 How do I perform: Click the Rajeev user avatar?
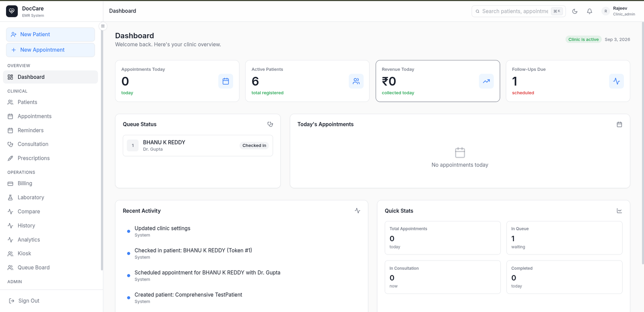pyautogui.click(x=606, y=11)
